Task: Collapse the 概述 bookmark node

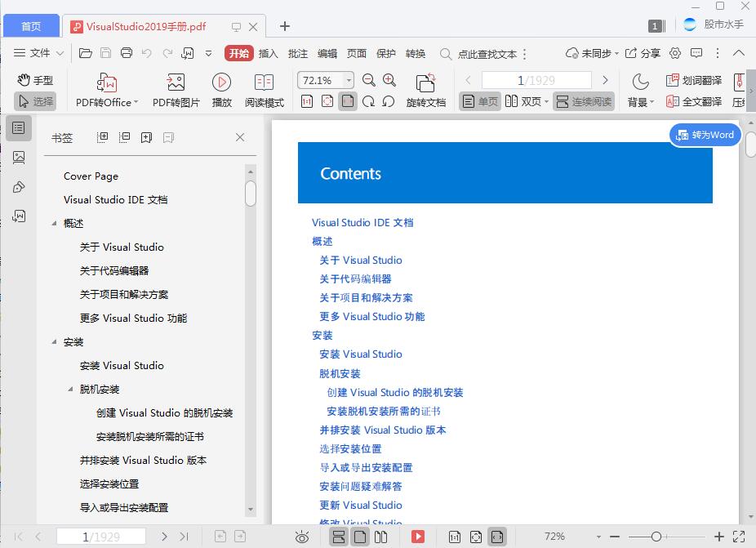Action: pos(54,223)
